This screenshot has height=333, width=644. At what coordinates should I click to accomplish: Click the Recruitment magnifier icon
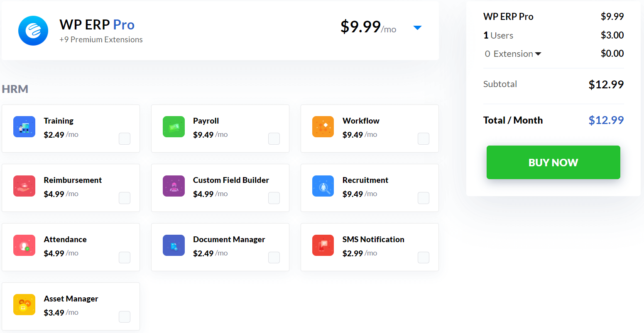point(323,186)
